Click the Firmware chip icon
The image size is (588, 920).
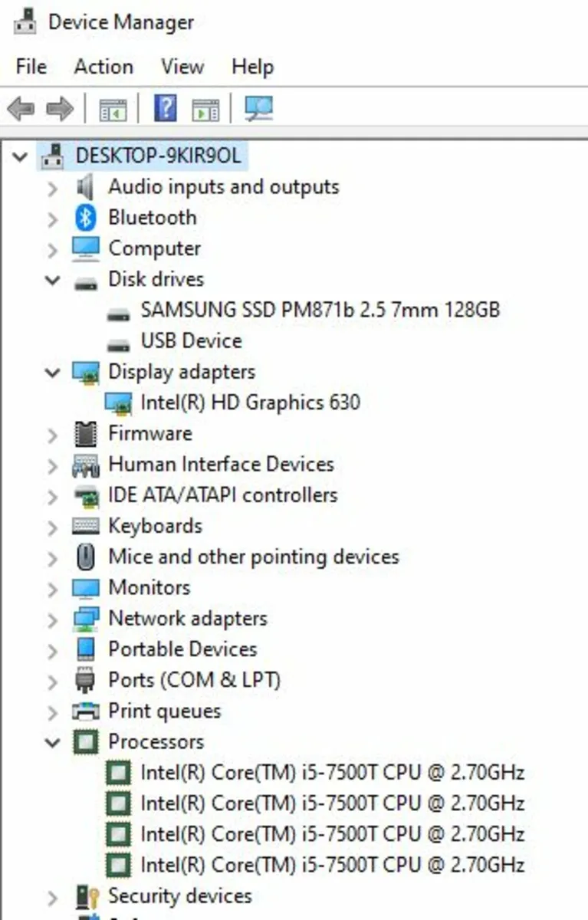pyautogui.click(x=85, y=434)
